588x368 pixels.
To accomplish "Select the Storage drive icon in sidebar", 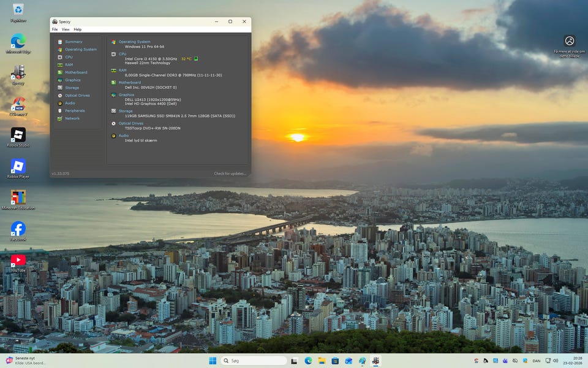I will [60, 88].
